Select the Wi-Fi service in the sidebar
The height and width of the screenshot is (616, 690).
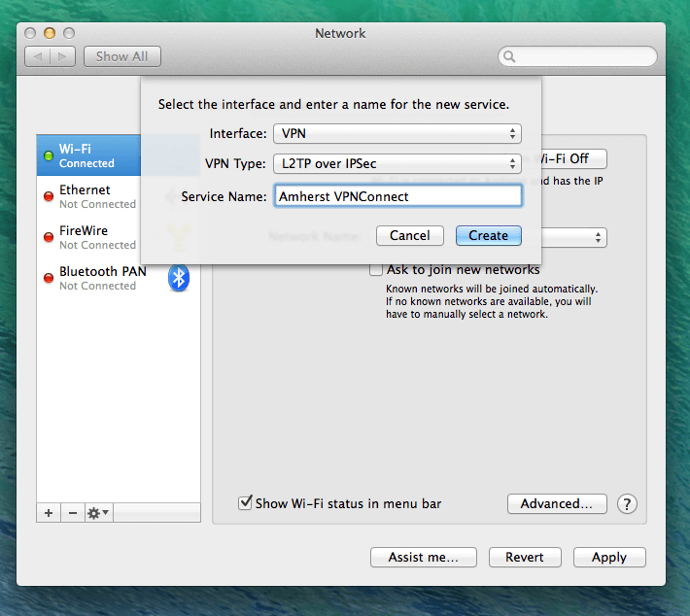[88, 155]
